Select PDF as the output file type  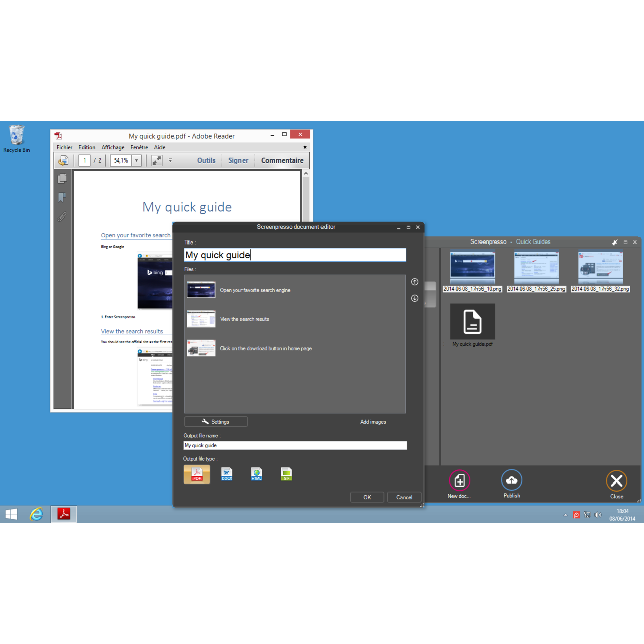pos(196,474)
